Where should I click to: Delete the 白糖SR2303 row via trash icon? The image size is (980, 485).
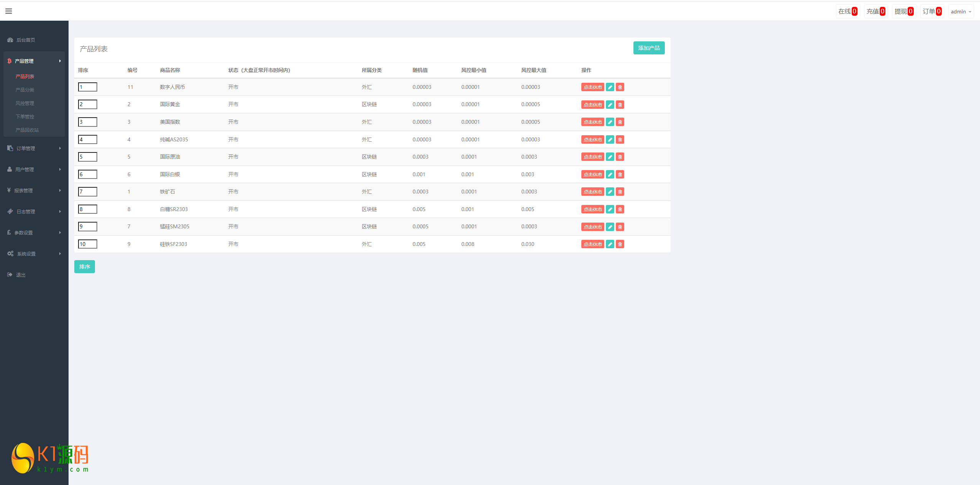pos(620,209)
